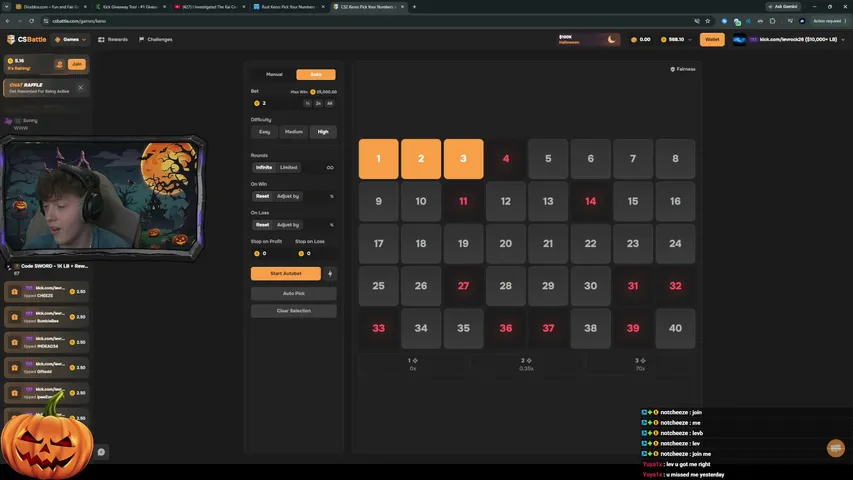Click the rain participants icon
This screenshot has width=853, height=480.
click(x=60, y=64)
